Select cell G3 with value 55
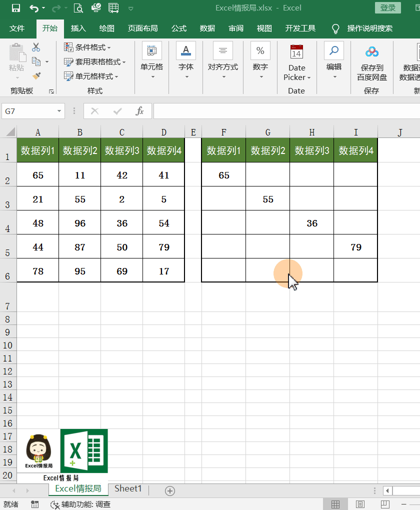Screen dimensions: 420x510 coord(267,198)
